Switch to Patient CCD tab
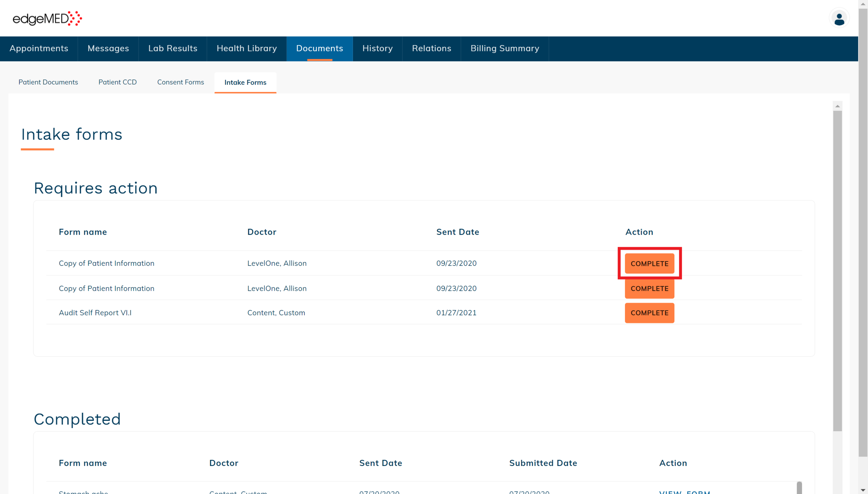The image size is (868, 494). [117, 82]
